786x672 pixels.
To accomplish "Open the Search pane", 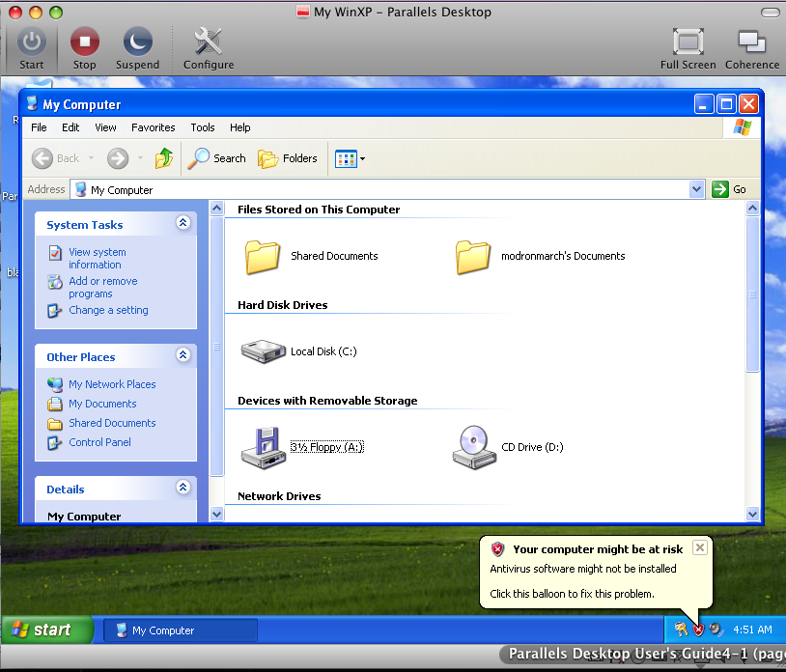I will (x=216, y=158).
